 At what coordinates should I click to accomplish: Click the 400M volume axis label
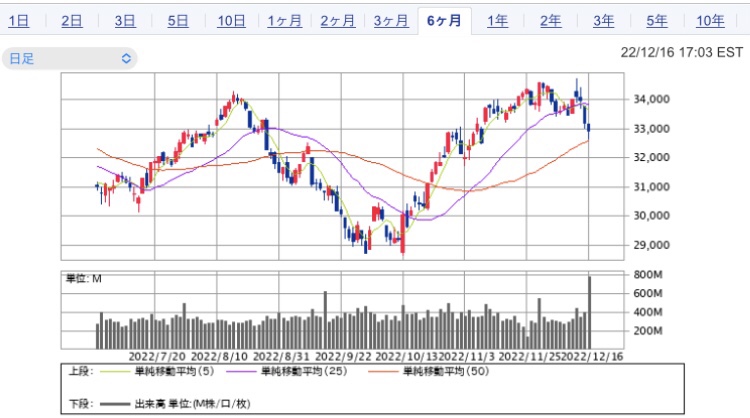[648, 312]
